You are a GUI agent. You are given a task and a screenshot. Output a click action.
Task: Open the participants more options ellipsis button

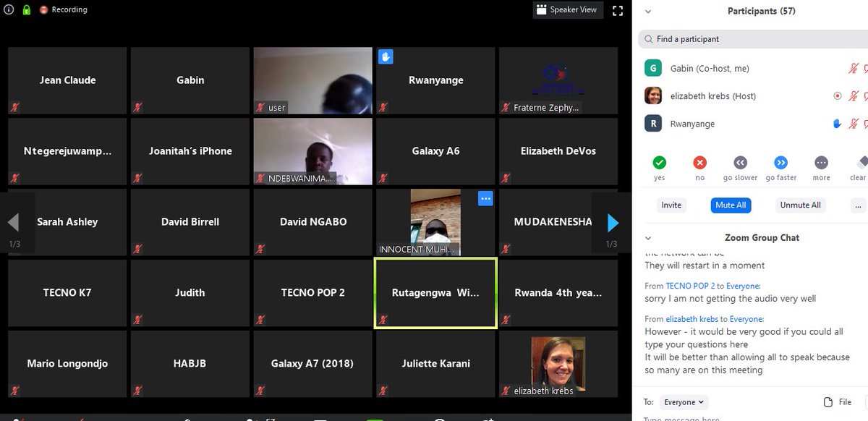(x=858, y=205)
